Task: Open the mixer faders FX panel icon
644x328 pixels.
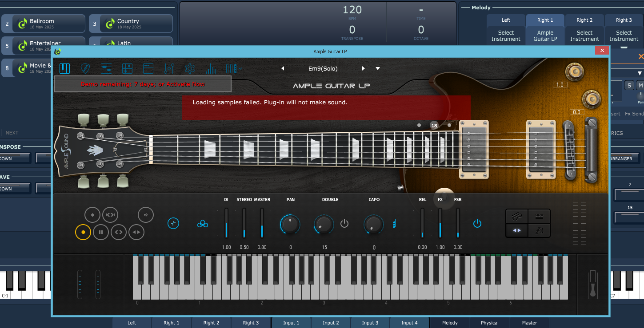Action: coord(169,68)
